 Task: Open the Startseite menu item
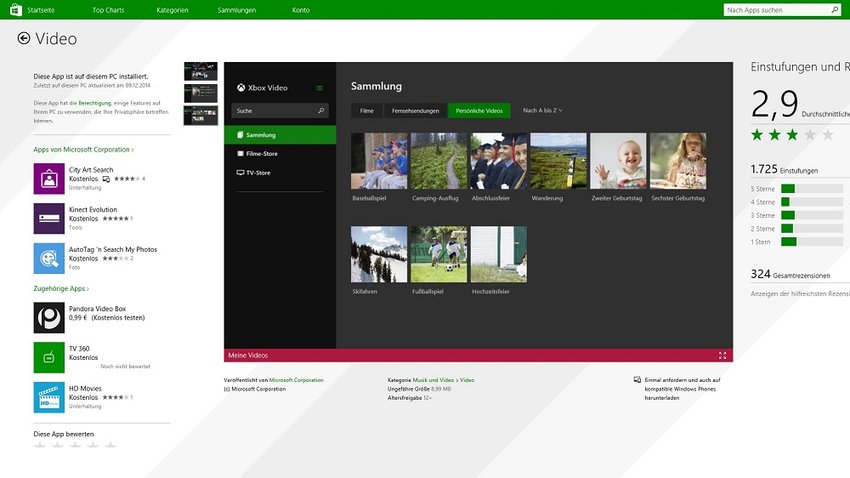[x=41, y=10]
